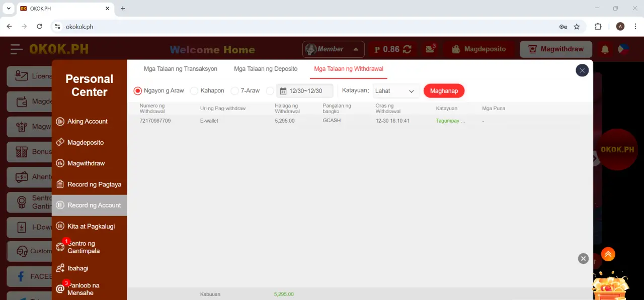Click the Maghanap search button
Image resolution: width=644 pixels, height=300 pixels.
tap(444, 91)
